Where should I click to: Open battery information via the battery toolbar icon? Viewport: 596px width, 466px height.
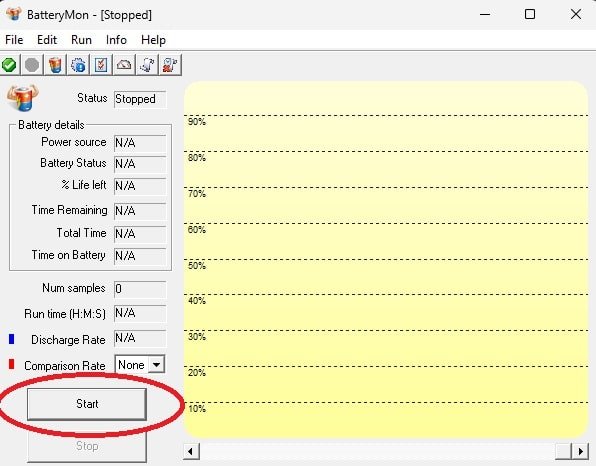pos(55,65)
